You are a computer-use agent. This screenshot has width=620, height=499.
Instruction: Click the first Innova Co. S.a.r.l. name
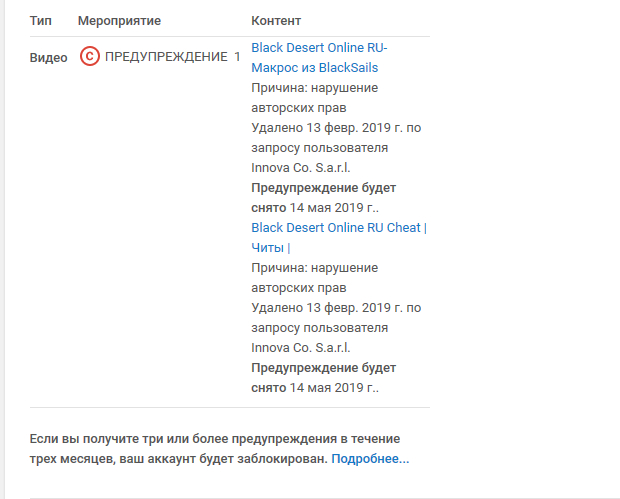(300, 168)
